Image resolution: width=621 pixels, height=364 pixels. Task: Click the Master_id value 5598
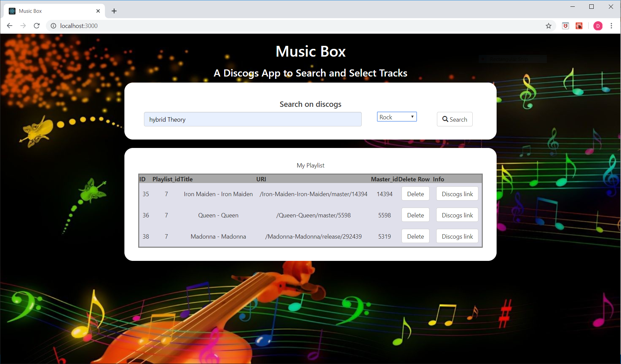[385, 215]
